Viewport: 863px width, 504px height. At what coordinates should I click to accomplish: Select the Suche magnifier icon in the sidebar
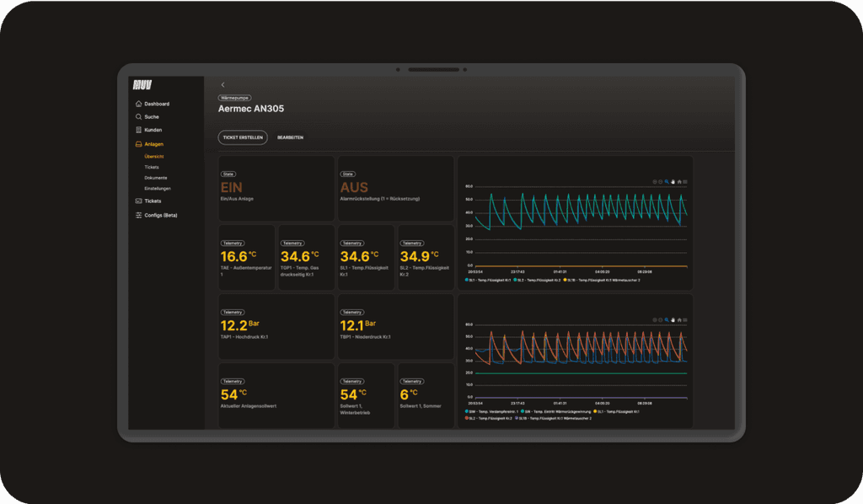pyautogui.click(x=140, y=116)
